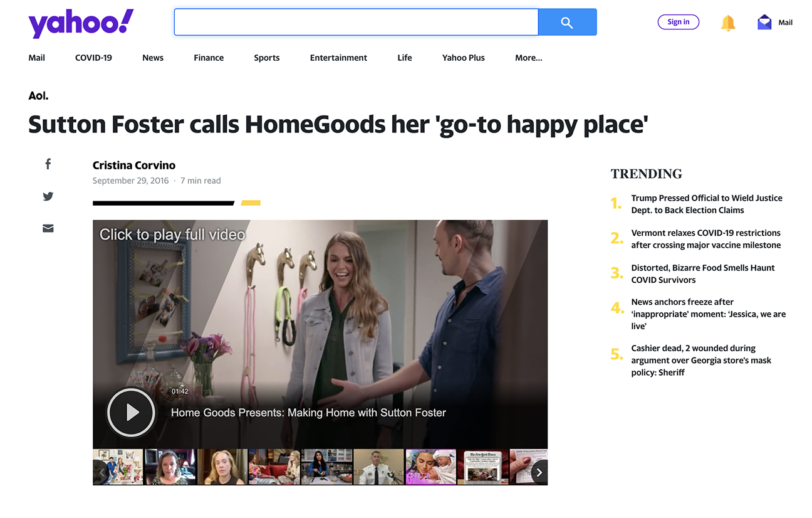Click the date 'September 29, 2016'
812x518 pixels.
point(131,181)
